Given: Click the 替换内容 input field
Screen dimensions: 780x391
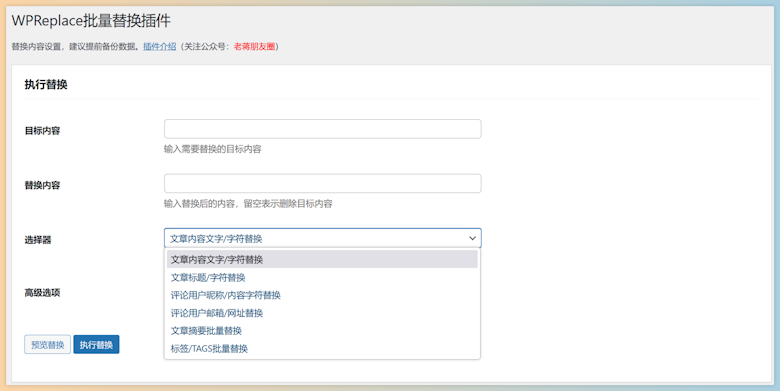Looking at the screenshot, I should pyautogui.click(x=322, y=184).
